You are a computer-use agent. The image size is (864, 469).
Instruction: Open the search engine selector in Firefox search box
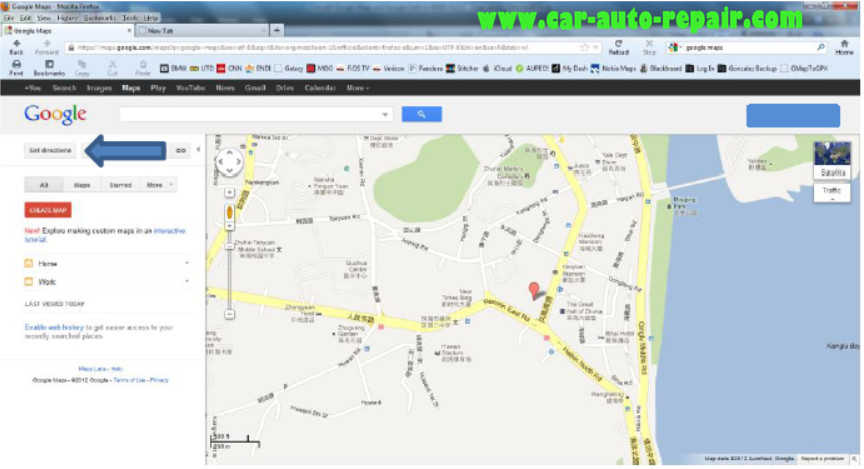click(x=674, y=47)
